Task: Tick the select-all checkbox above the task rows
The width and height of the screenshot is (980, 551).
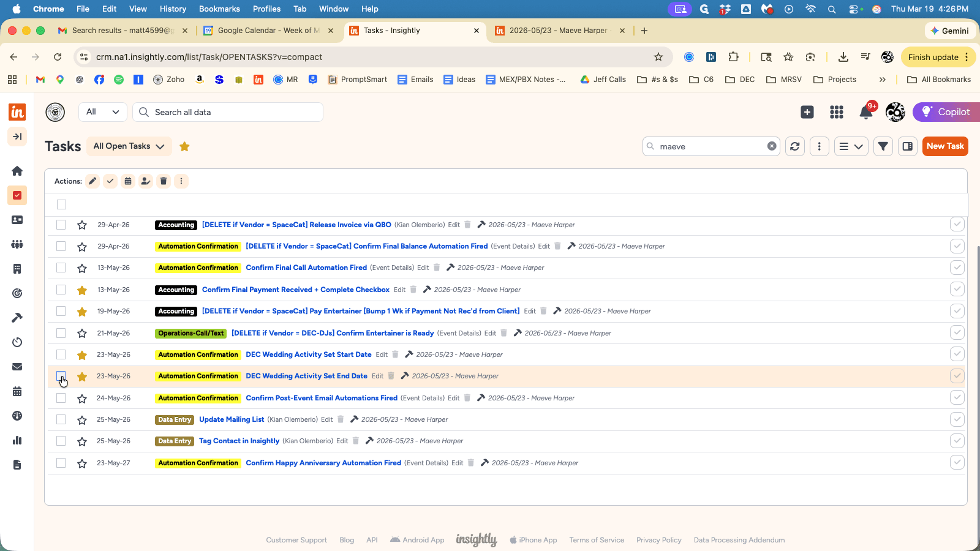Action: click(61, 204)
